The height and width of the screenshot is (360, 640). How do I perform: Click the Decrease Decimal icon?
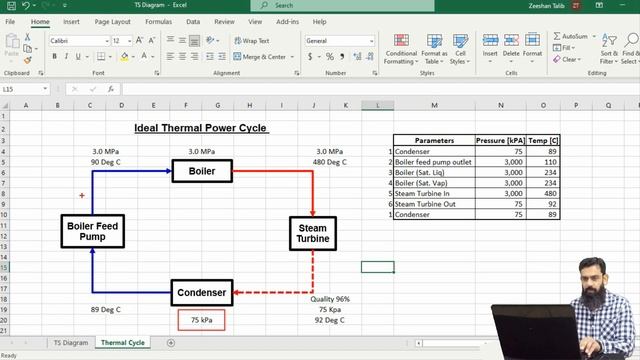point(370,57)
